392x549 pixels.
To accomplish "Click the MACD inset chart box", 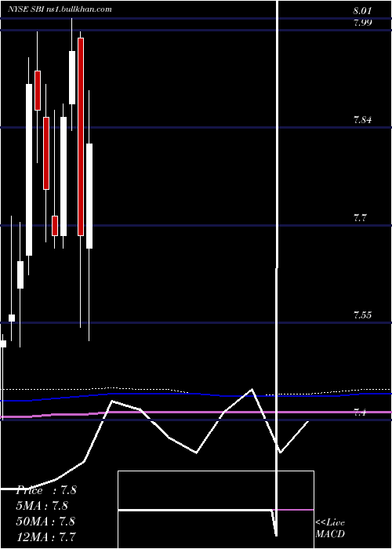I will pyautogui.click(x=216, y=510).
